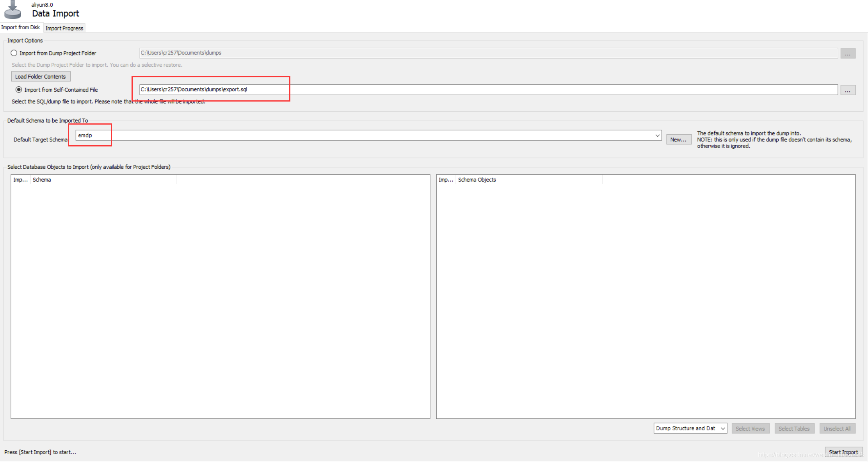Browse for dump project folder (…)
This screenshot has width=868, height=462.
pyautogui.click(x=847, y=54)
